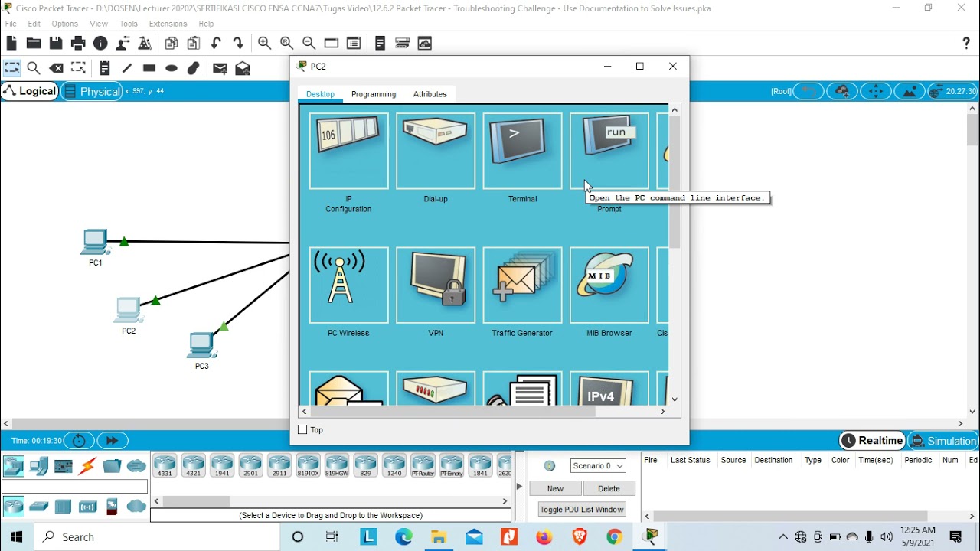Open the MIB Browser
Screen dimensions: 980x551
(x=609, y=285)
